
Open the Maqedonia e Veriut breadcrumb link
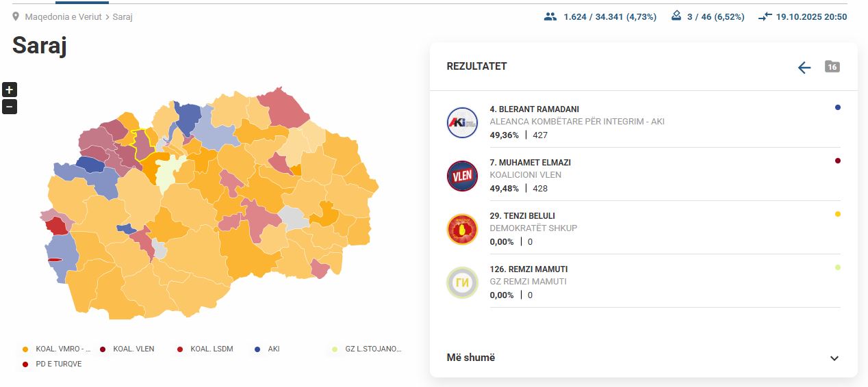pyautogui.click(x=63, y=16)
